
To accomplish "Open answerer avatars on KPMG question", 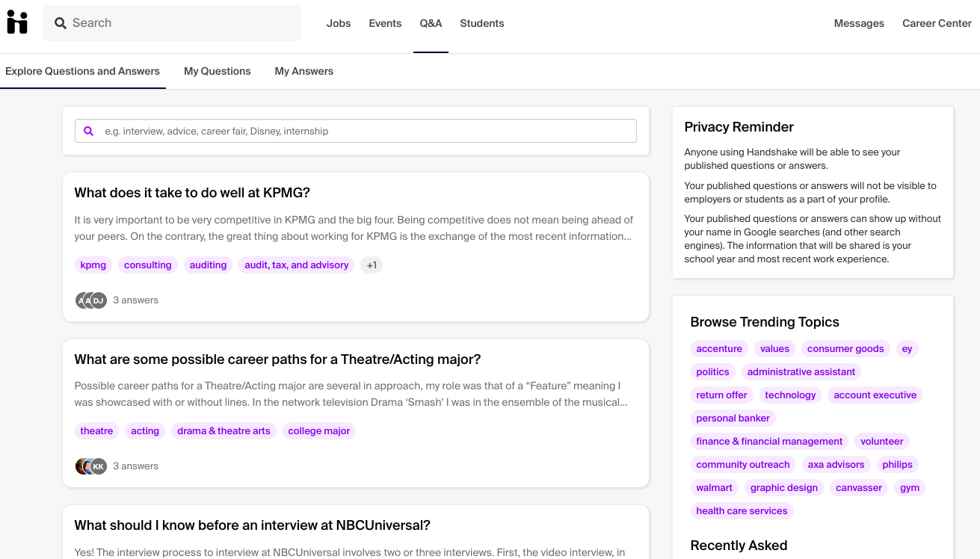I will coord(91,300).
